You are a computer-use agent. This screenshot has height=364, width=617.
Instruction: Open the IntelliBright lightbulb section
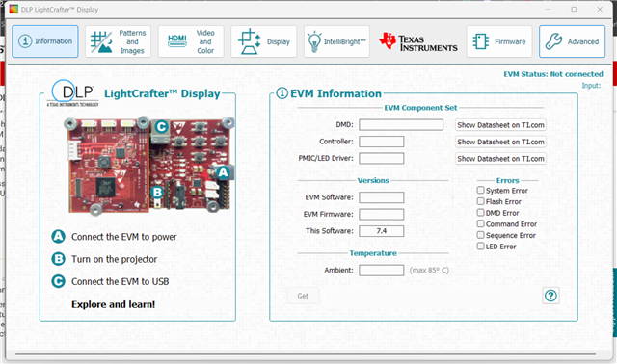(x=336, y=41)
